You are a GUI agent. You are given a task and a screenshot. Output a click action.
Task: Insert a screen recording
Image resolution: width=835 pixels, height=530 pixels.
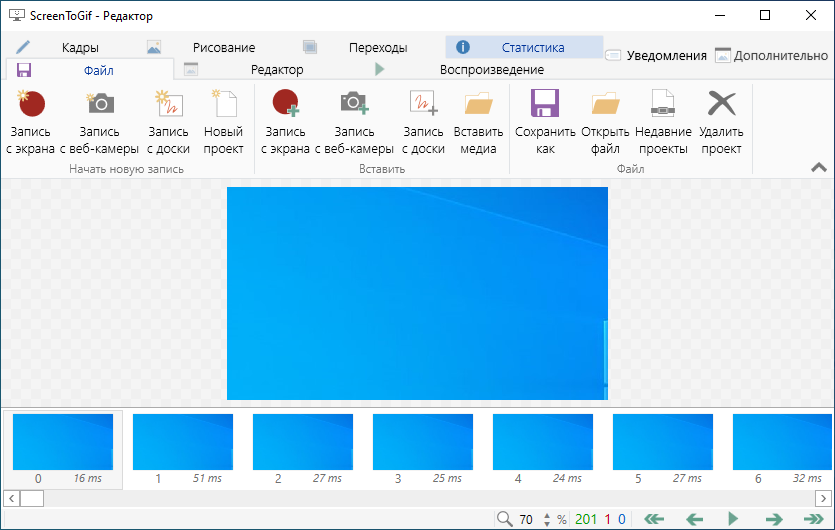pos(285,123)
